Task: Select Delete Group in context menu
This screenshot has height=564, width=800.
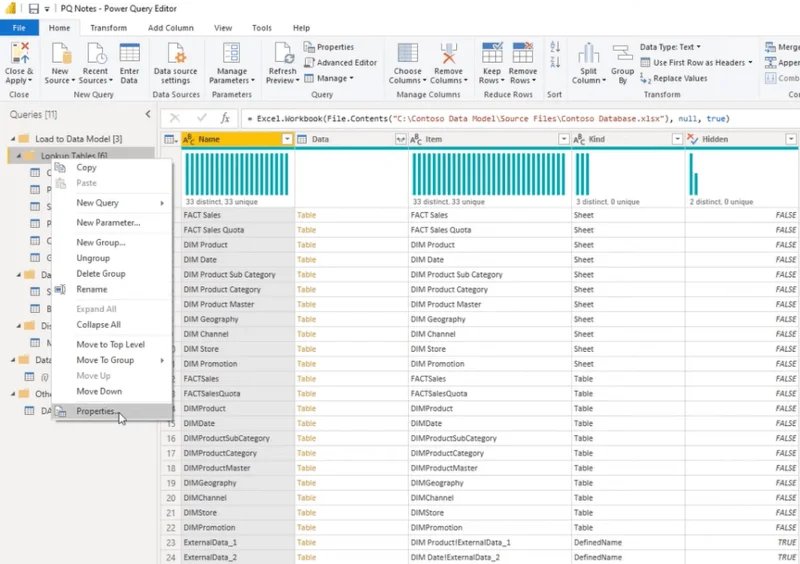Action: click(x=112, y=274)
